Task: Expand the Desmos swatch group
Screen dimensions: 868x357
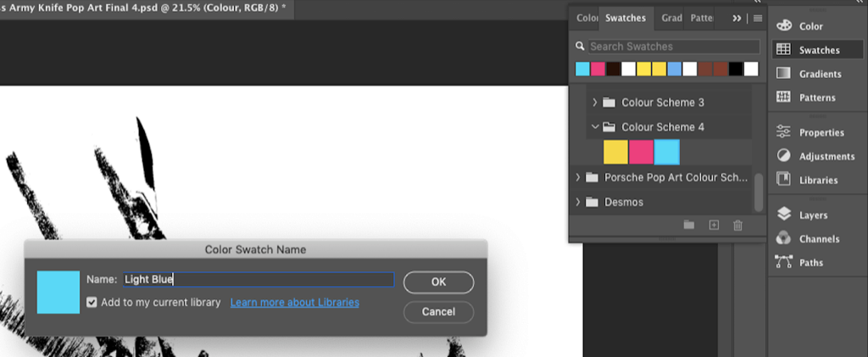Action: pos(578,203)
